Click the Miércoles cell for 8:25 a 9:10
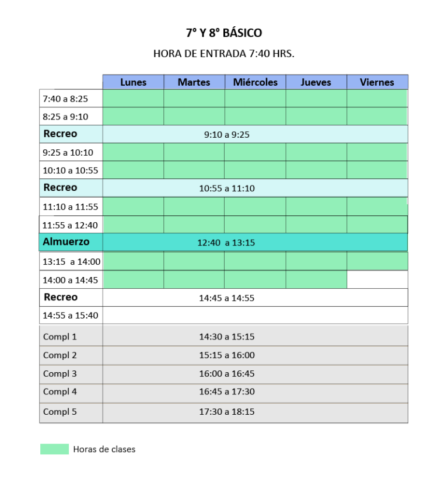The image size is (448, 483). click(x=255, y=116)
